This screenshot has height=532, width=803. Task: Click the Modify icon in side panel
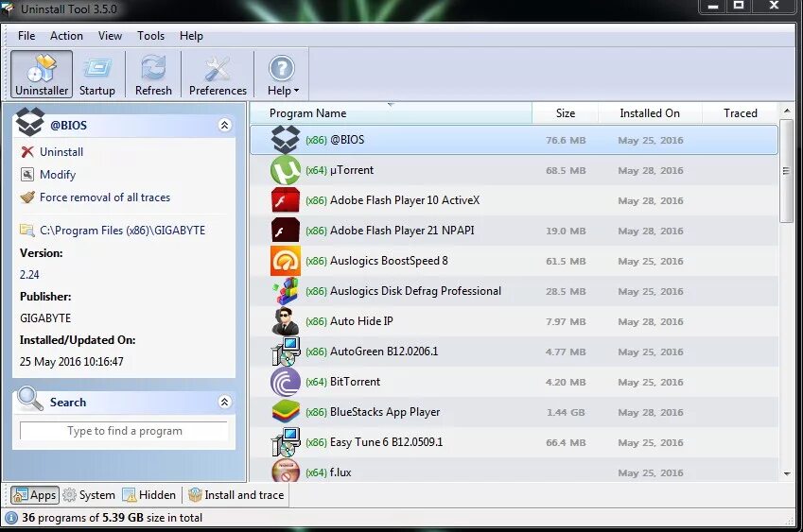point(27,175)
